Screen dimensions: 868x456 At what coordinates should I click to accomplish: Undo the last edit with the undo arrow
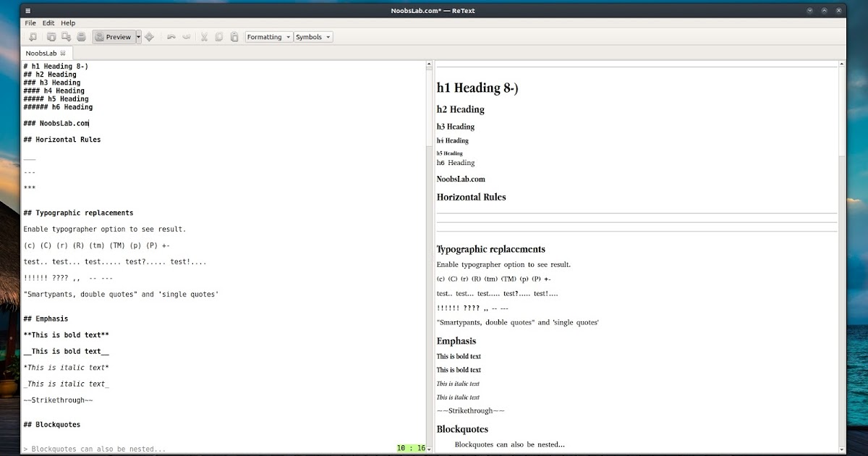171,36
